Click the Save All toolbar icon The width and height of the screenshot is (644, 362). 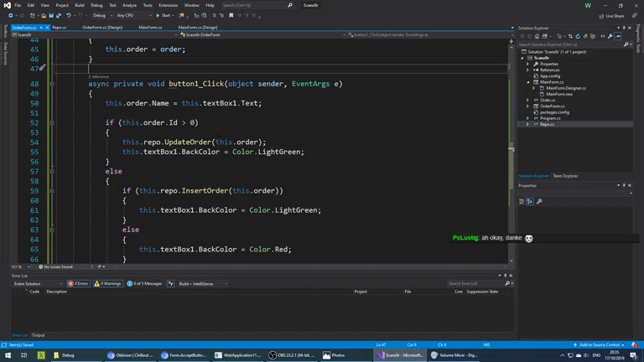(57, 15)
